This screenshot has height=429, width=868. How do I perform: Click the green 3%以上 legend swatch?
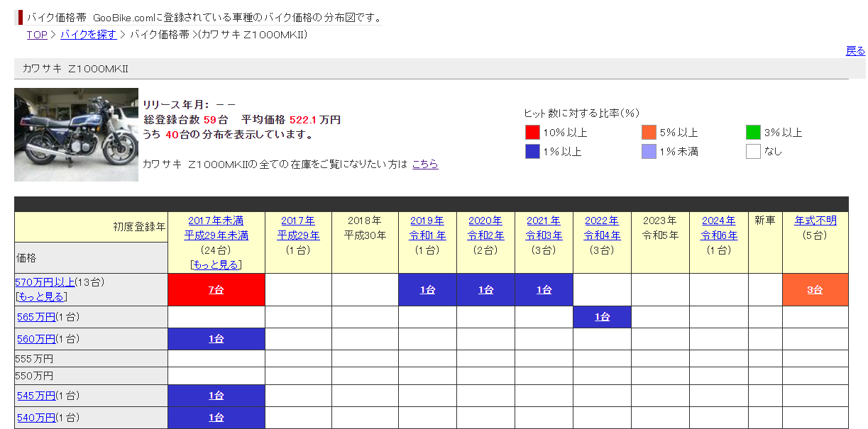tap(753, 132)
